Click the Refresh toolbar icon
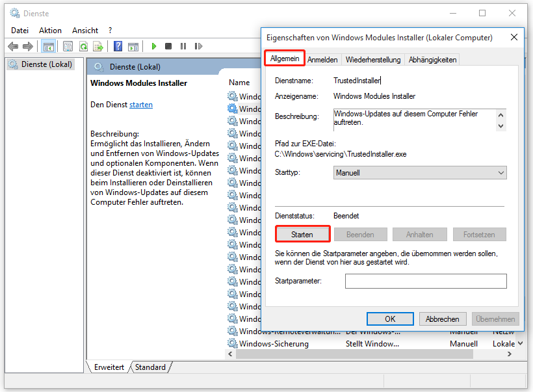Viewport: 533px width, 392px height. (83, 46)
